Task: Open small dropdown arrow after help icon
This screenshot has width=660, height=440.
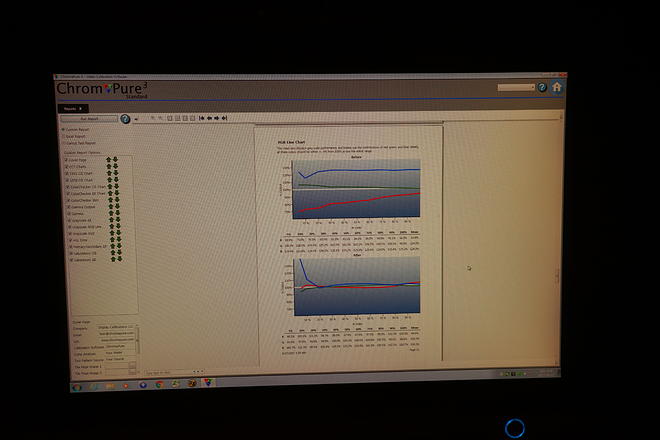Action: tap(136, 120)
